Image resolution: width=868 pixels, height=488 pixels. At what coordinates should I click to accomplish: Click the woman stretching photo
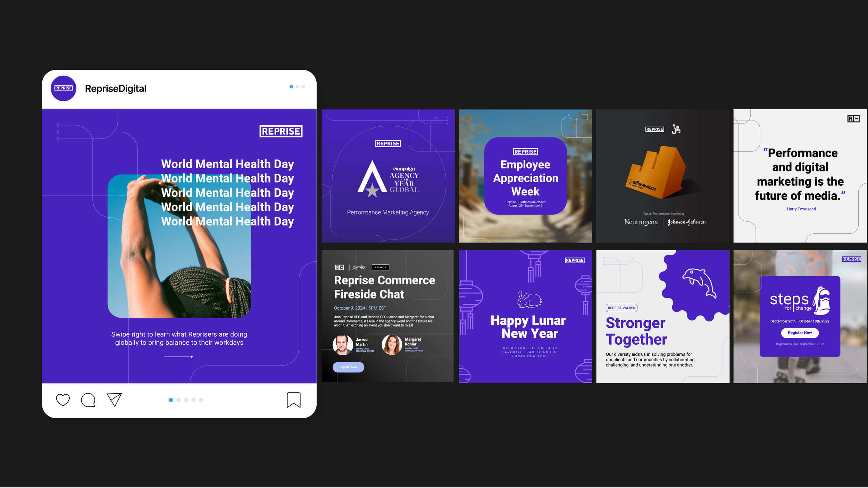pyautogui.click(x=179, y=246)
